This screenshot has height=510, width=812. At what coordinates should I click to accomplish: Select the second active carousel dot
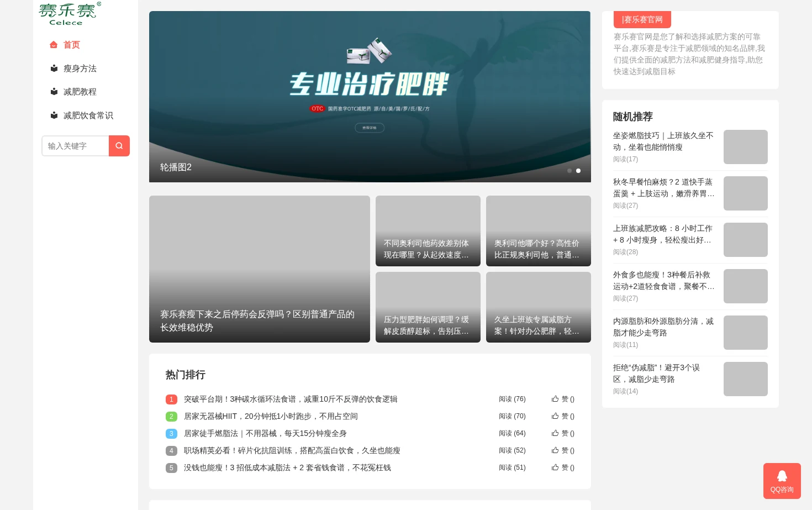point(578,171)
